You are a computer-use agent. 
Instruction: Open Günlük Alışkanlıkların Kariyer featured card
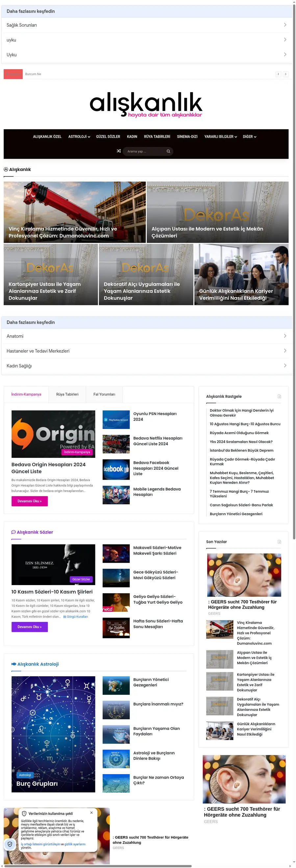point(241,275)
